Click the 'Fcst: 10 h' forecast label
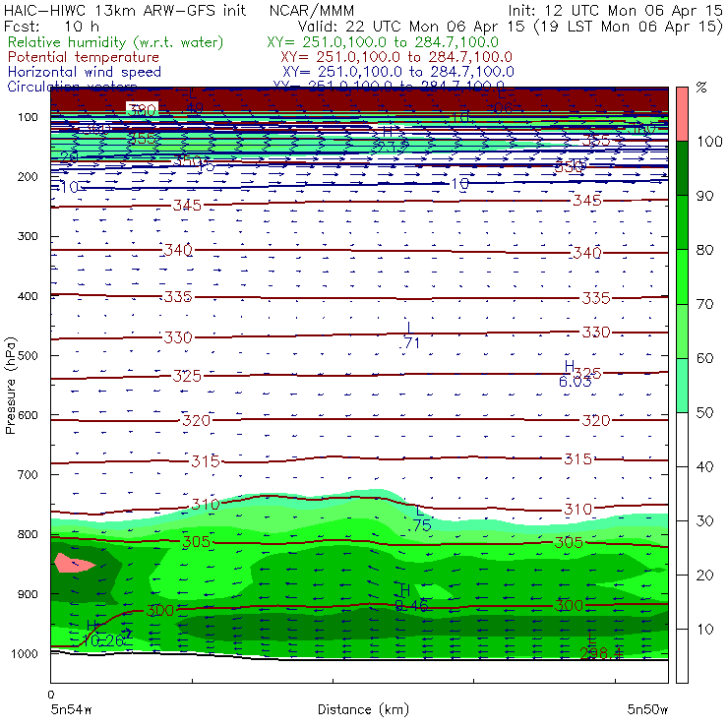This screenshot has height=728, width=728. (51, 27)
